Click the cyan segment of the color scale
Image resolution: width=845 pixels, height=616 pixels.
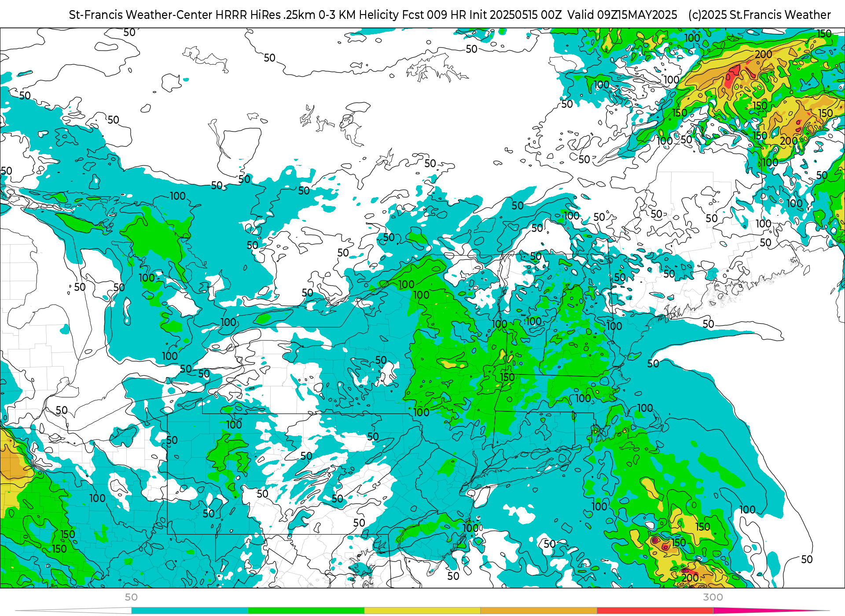[190, 611]
